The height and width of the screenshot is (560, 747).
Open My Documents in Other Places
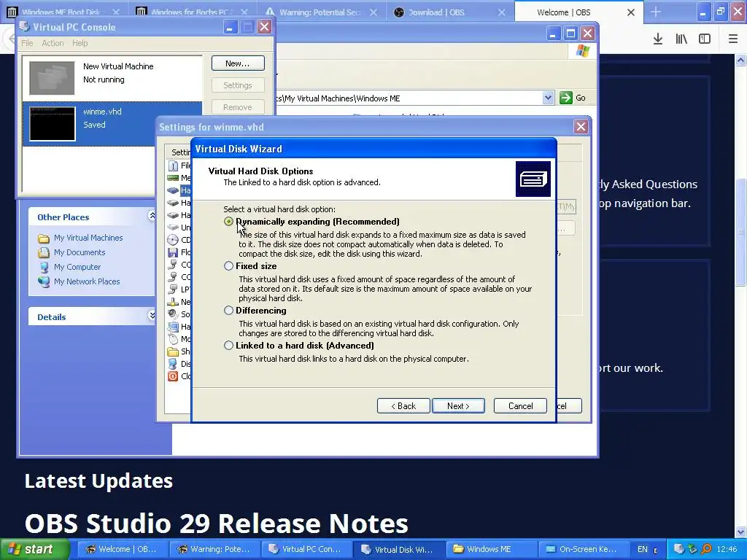click(79, 252)
